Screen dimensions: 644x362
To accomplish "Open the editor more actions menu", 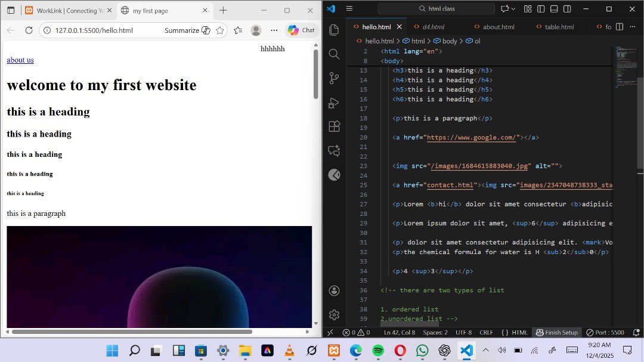I will (633, 26).
